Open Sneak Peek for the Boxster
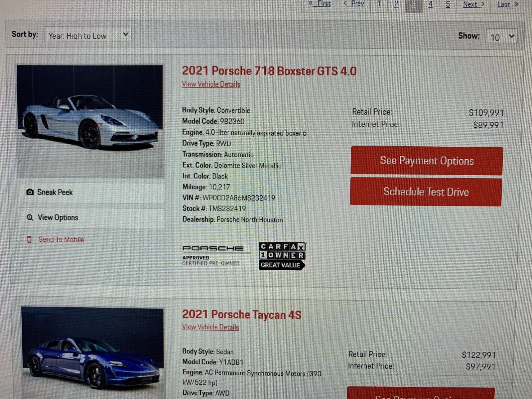Image resolution: width=532 pixels, height=399 pixels. [91, 192]
